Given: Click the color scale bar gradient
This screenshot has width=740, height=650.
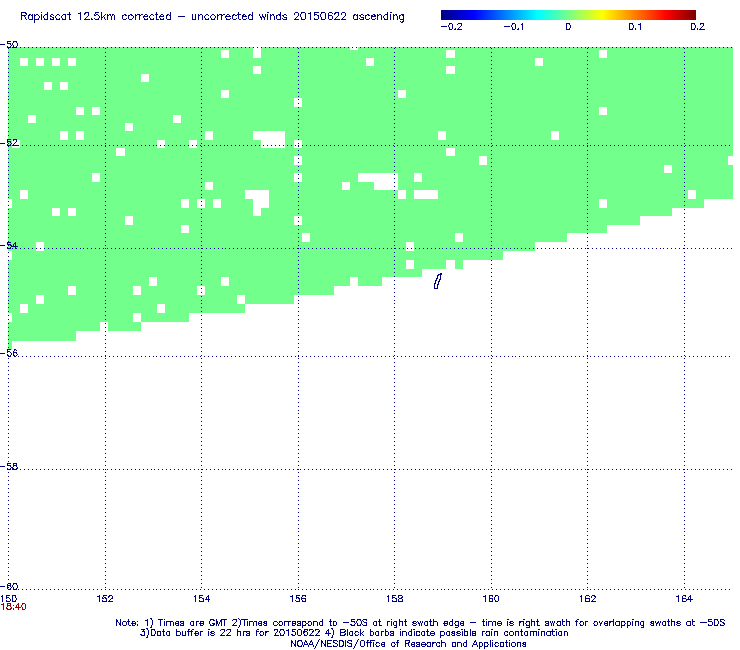Looking at the screenshot, I should (x=568, y=15).
